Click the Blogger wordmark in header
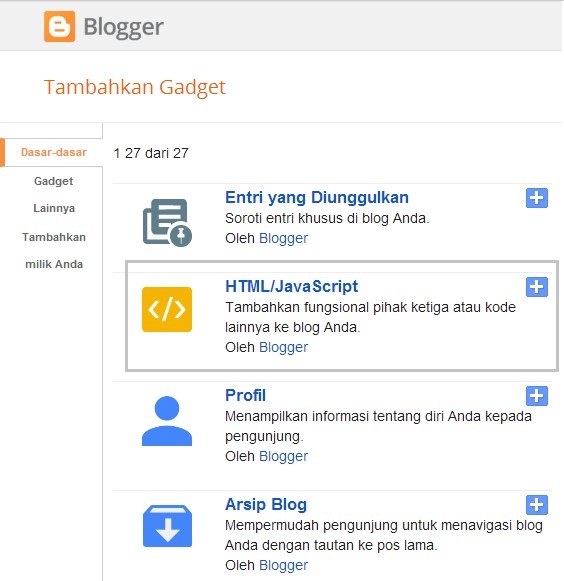Image resolution: width=564 pixels, height=581 pixels. pos(123,27)
